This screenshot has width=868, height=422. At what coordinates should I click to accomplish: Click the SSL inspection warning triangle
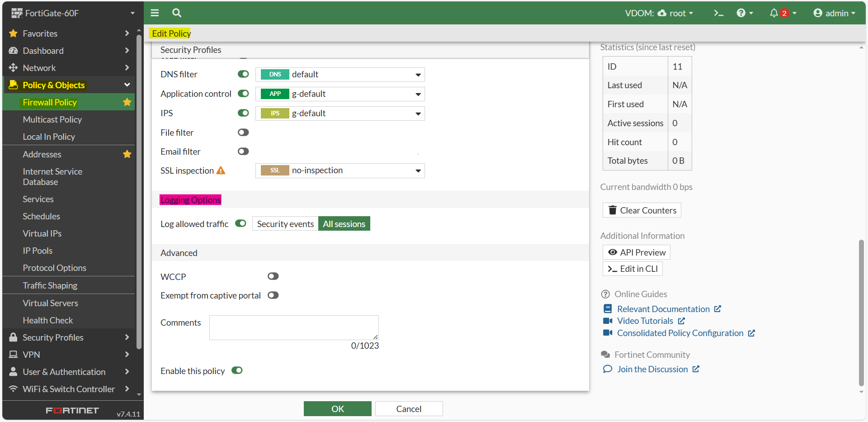[221, 171]
